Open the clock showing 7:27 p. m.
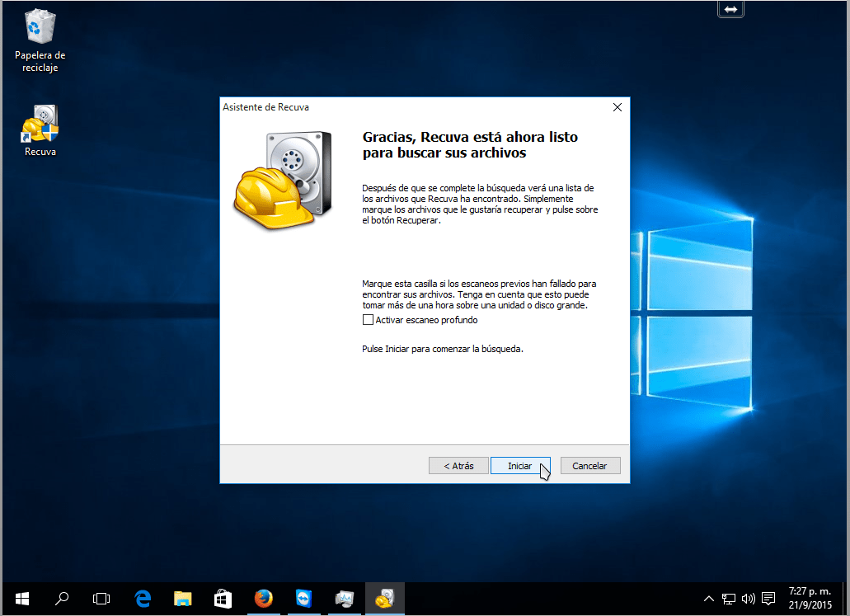The image size is (850, 616). pyautogui.click(x=810, y=598)
